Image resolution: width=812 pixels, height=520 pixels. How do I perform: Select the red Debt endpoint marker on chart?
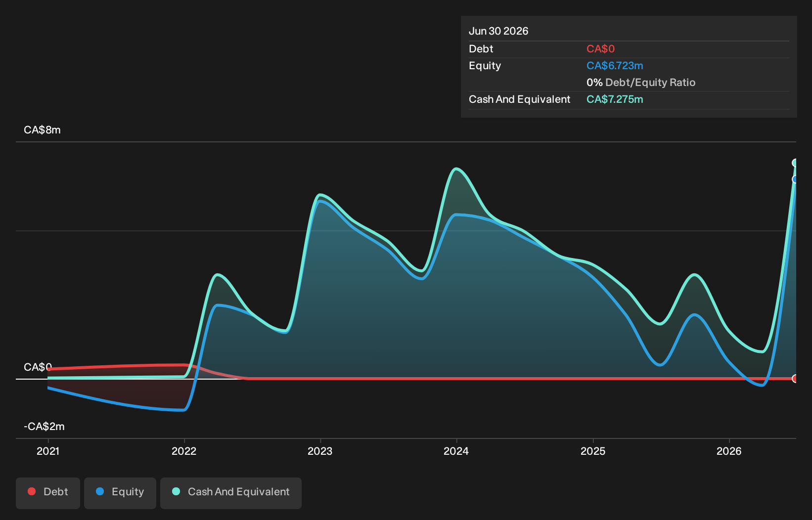tap(795, 379)
